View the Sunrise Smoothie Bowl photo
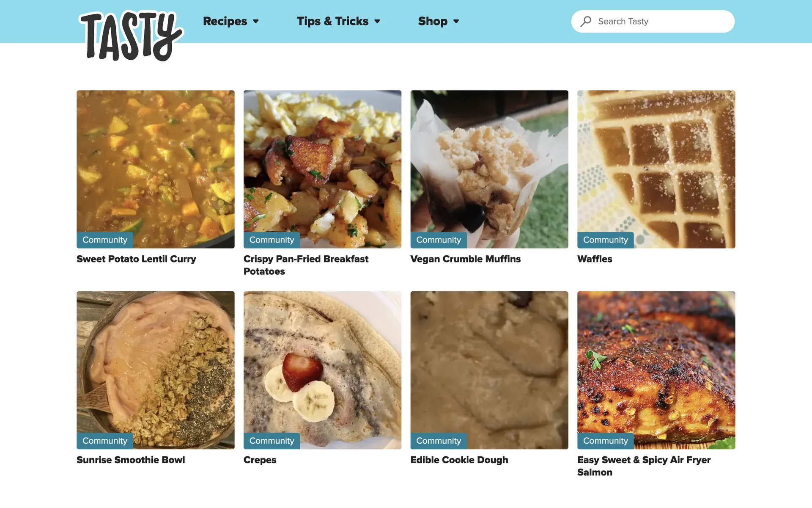 155,370
